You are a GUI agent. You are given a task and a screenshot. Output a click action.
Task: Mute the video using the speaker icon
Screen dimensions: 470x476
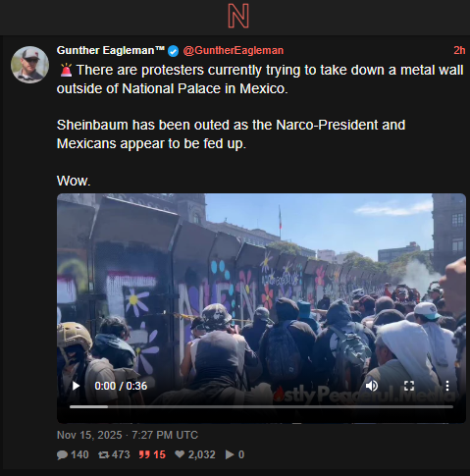tap(371, 386)
